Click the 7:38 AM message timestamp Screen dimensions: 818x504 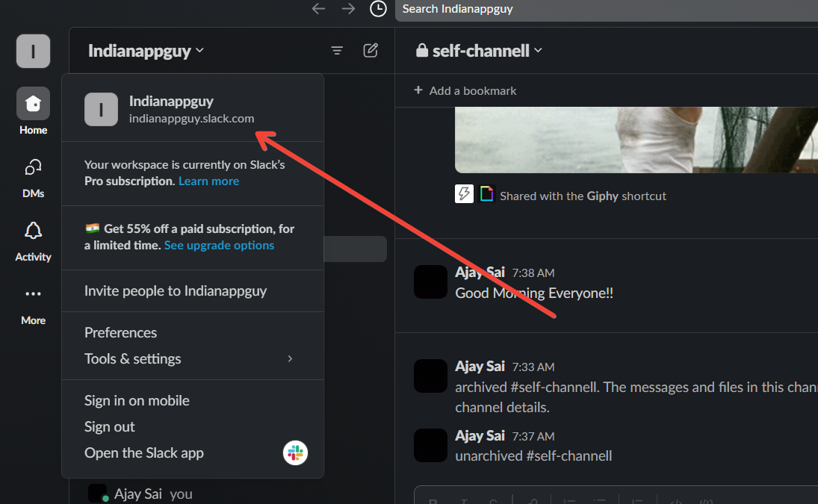tap(533, 273)
